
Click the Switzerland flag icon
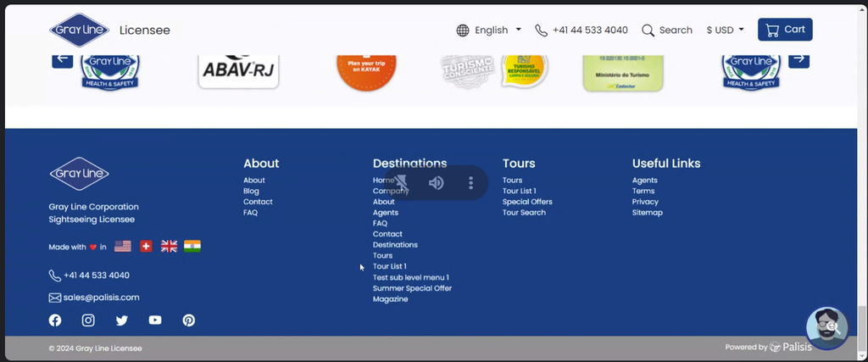coord(146,247)
